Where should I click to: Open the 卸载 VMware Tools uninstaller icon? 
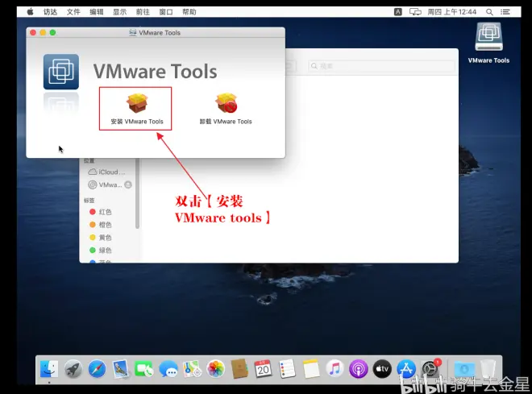226,103
